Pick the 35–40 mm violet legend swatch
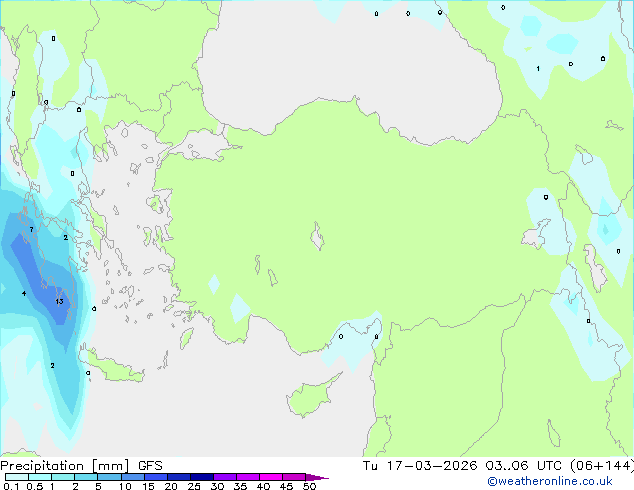The width and height of the screenshot is (634, 490). (248, 477)
